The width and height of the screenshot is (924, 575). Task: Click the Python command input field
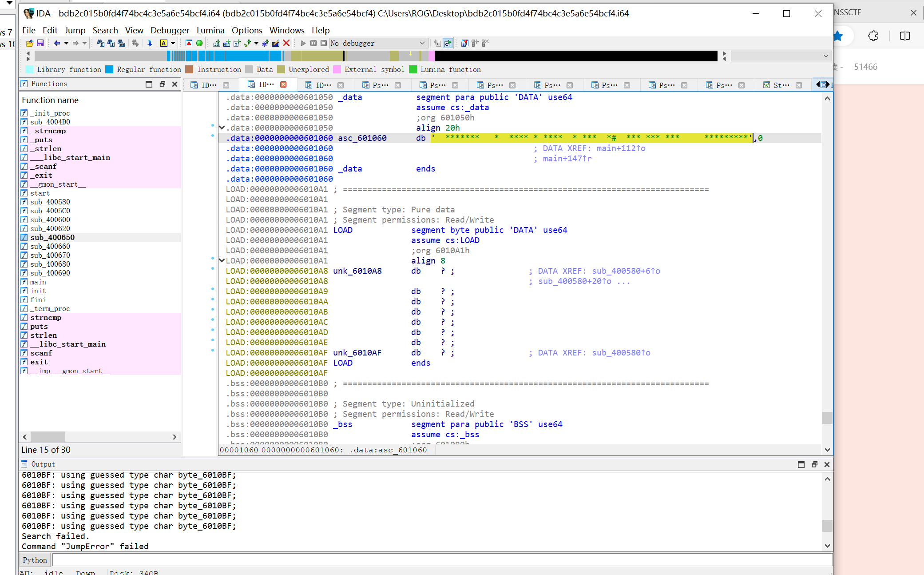(442, 560)
